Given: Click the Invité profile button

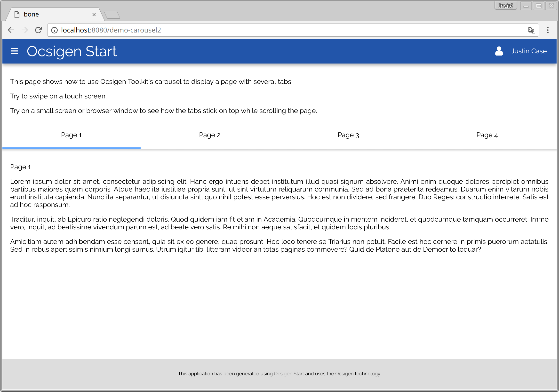Looking at the screenshot, I should tap(505, 6).
